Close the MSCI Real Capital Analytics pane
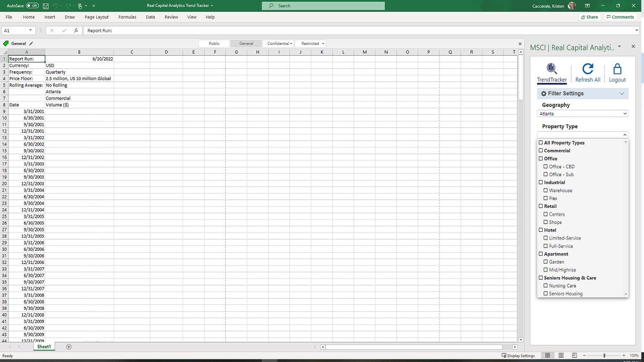This screenshot has height=362, width=644. point(633,46)
